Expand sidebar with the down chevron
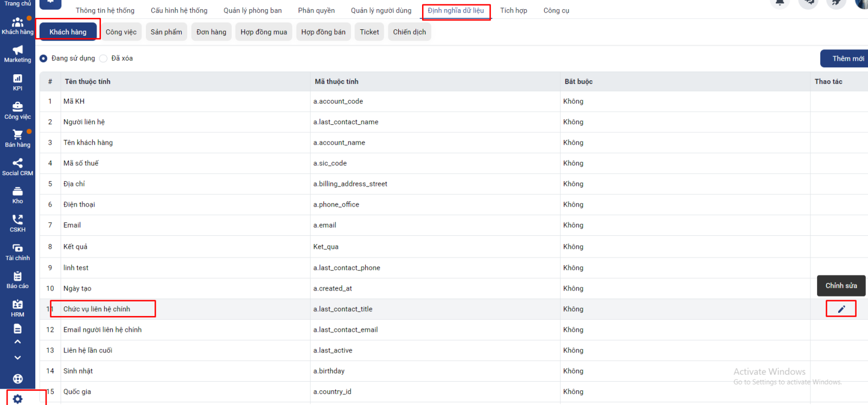This screenshot has width=868, height=405. point(17,358)
